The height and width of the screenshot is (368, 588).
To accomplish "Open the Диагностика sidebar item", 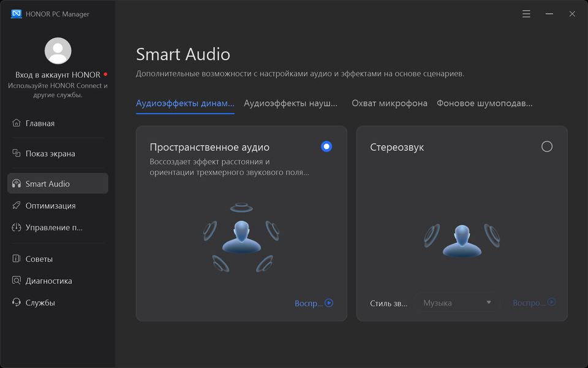I will pyautogui.click(x=58, y=280).
